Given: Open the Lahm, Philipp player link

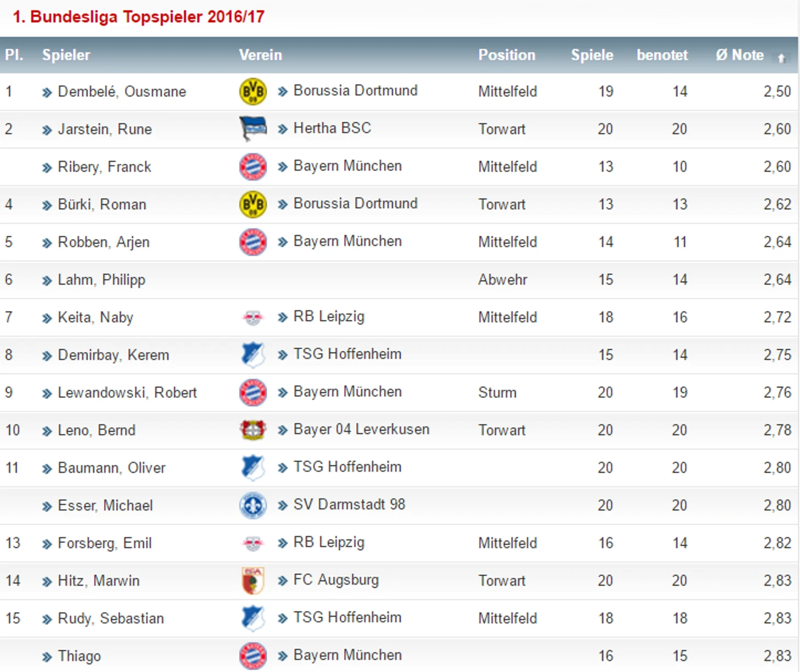Looking at the screenshot, I should 101,280.
